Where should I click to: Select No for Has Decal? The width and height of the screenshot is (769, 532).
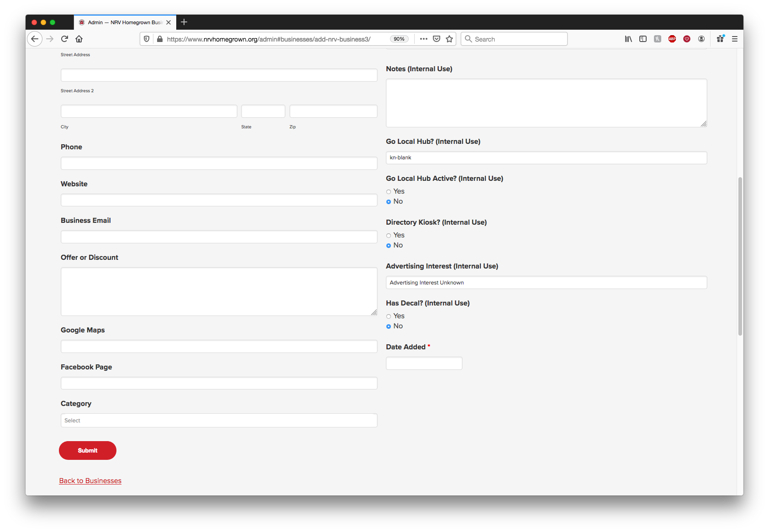pos(389,327)
